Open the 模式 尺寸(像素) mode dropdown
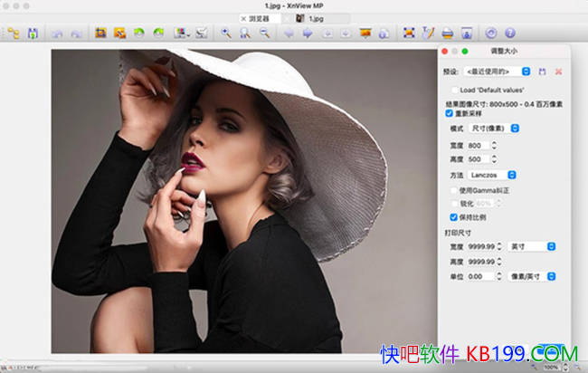The image size is (588, 373). coord(492,129)
